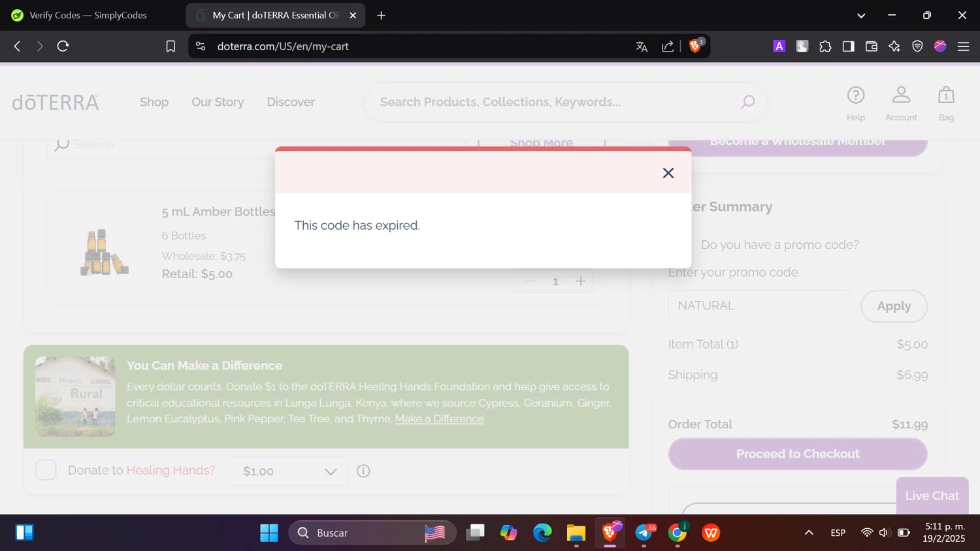Viewport: 980px width, 551px height.
Task: Check the Donate to Healing Hands box
Action: click(x=46, y=470)
